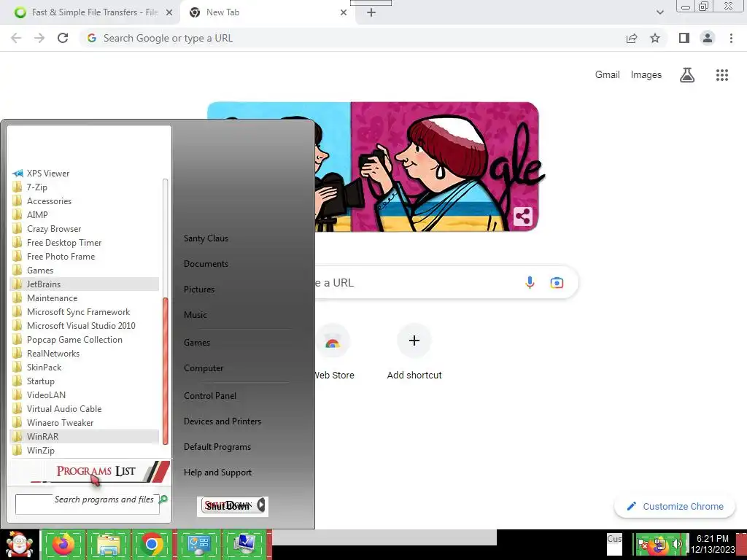Open a new Chrome tab
Screen dimensions: 747x560
[x=371, y=12]
